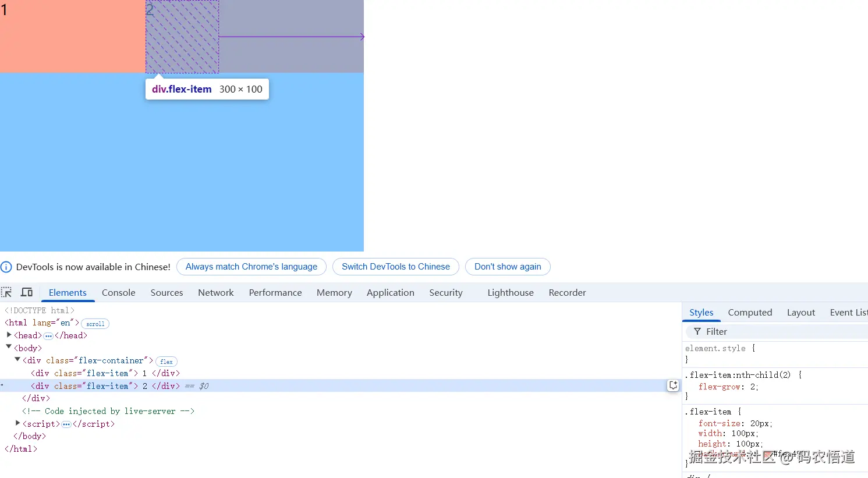Select the live-server injected comment line
The width and height of the screenshot is (868, 478).
click(108, 411)
